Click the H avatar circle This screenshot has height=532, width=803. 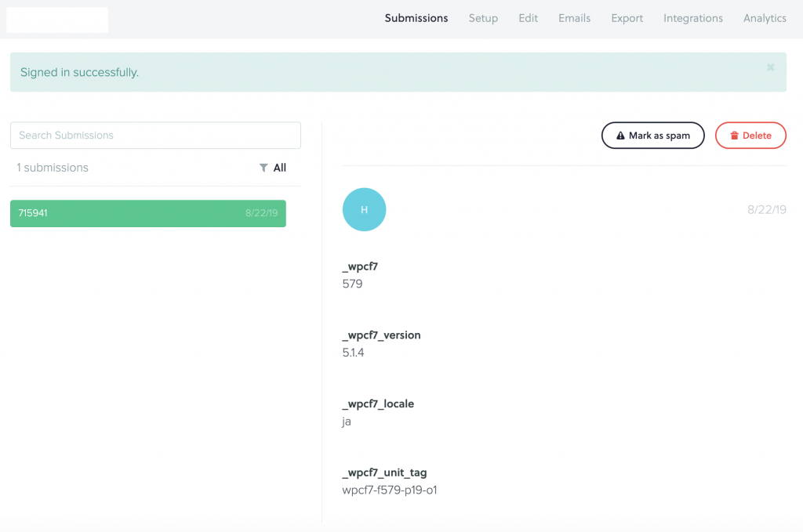364,210
